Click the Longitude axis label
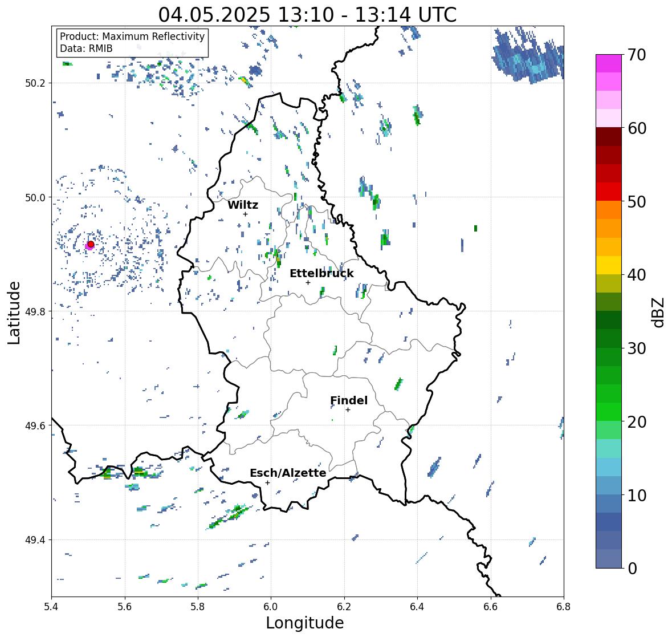The image size is (672, 637). 305,623
